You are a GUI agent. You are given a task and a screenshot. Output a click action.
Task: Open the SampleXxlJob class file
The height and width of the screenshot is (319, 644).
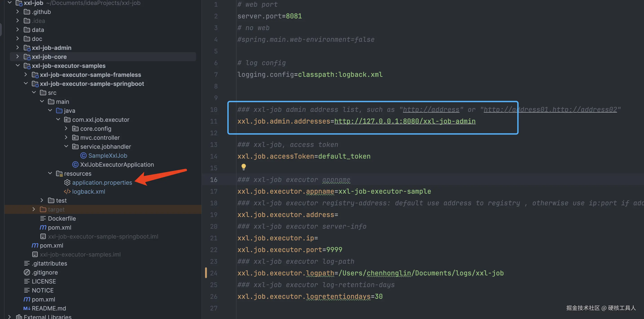(107, 156)
